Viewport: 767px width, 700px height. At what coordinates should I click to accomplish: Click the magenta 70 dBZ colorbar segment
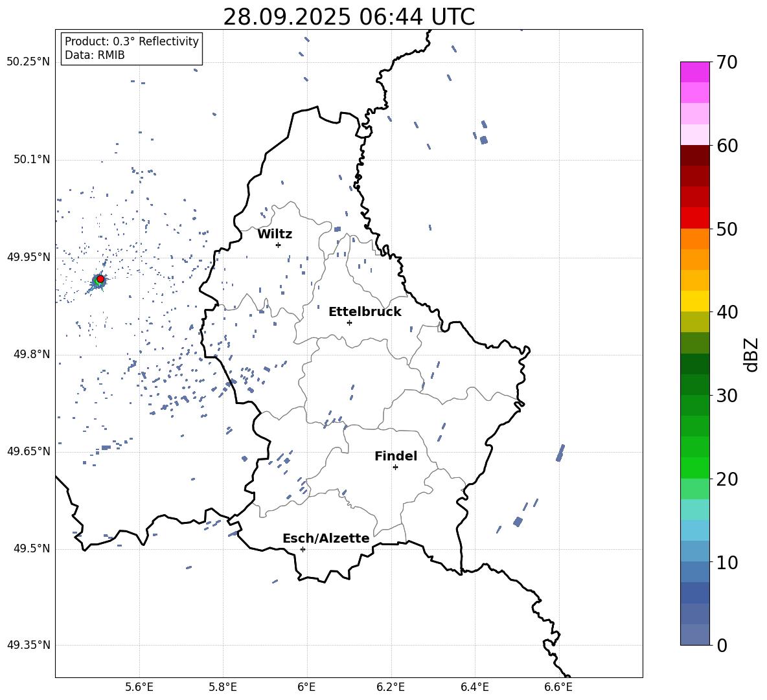tap(694, 72)
